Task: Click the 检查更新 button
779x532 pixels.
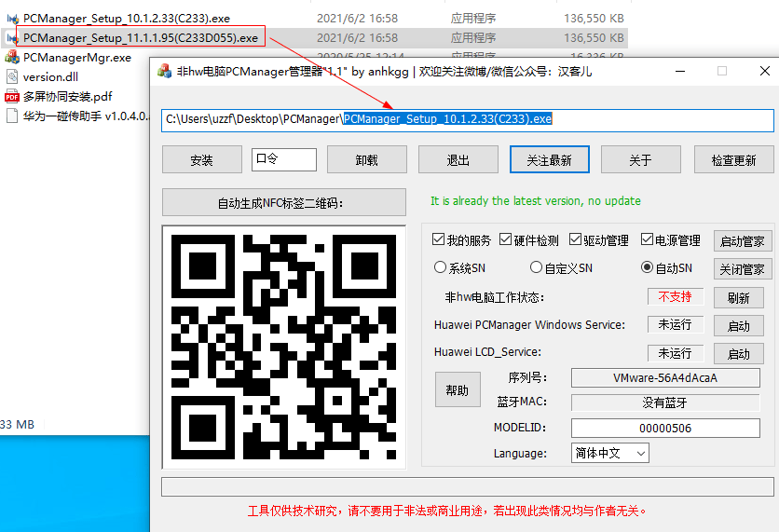Action: tap(733, 160)
